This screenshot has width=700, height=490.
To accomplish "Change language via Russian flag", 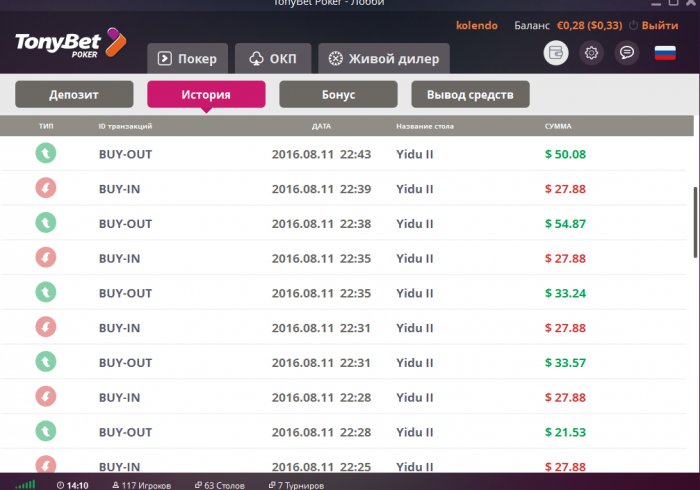I will pos(665,53).
